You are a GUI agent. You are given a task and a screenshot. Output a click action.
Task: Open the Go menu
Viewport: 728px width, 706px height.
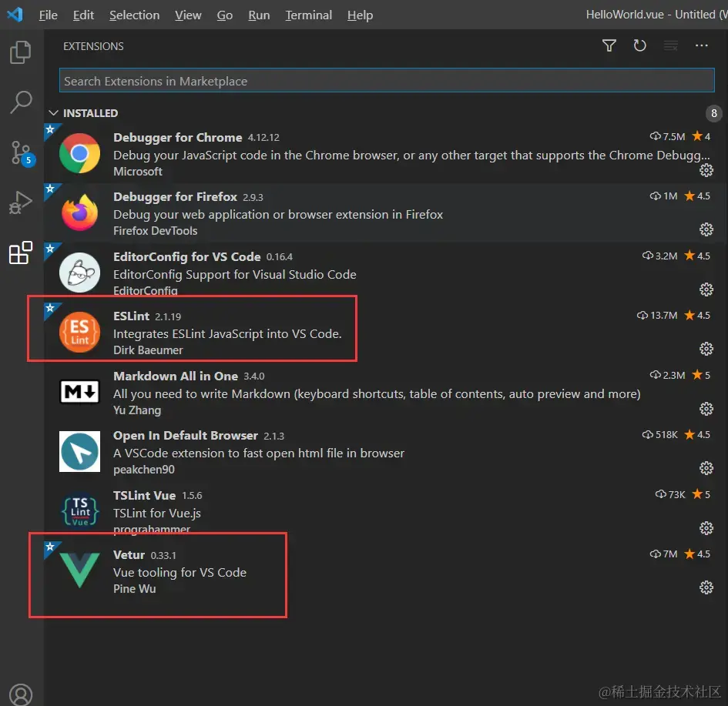[225, 15]
